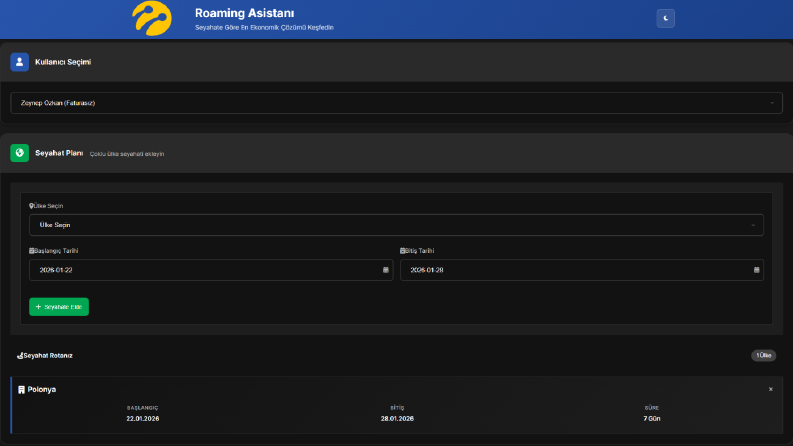Open the Ülke Seçin country dropdown
The height and width of the screenshot is (446, 793).
(x=396, y=225)
